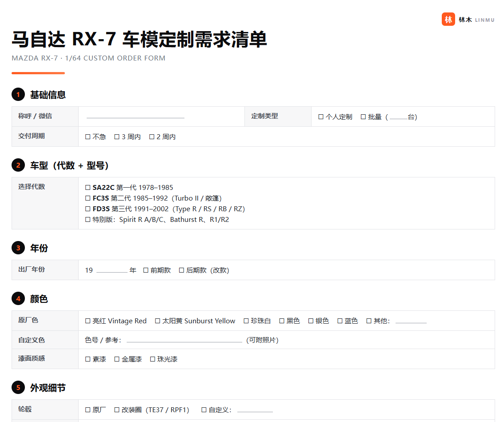Click the 马自达 RX-7 车模定制需求清单 title
Viewport: 504px width, 422px height.
tap(139, 39)
